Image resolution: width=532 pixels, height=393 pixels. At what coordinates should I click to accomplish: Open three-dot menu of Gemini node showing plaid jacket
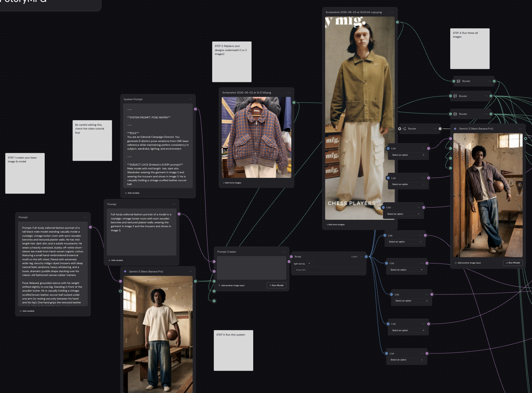[521, 129]
